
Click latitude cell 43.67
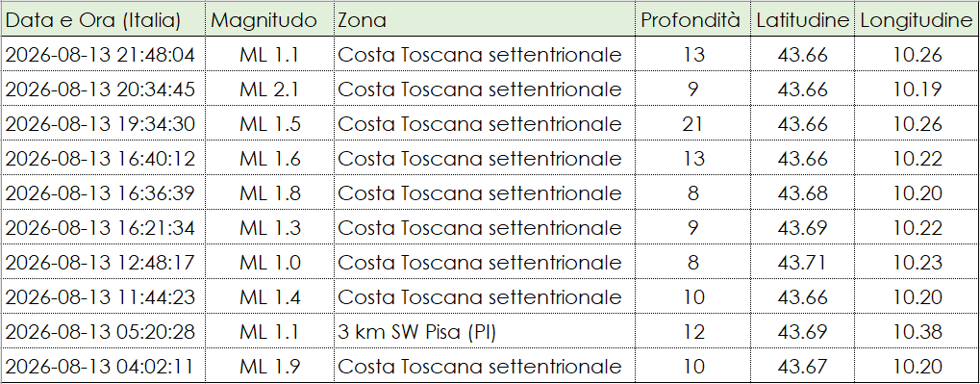802,366
